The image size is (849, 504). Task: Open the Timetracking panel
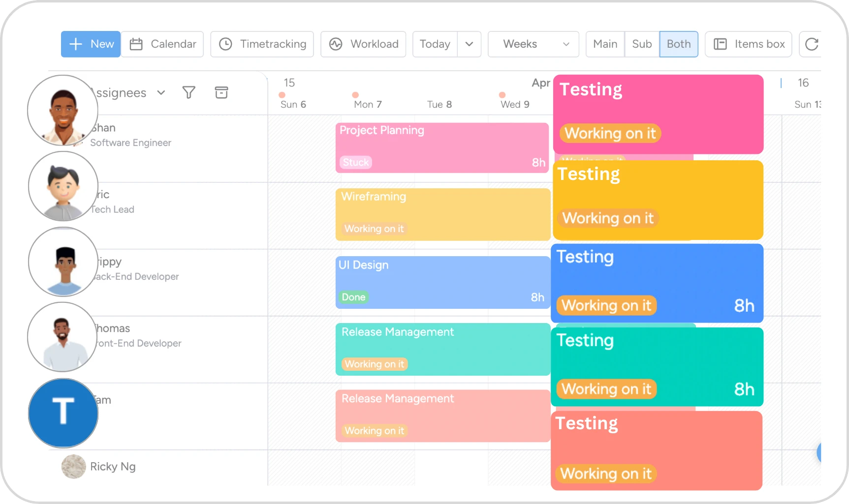point(262,44)
